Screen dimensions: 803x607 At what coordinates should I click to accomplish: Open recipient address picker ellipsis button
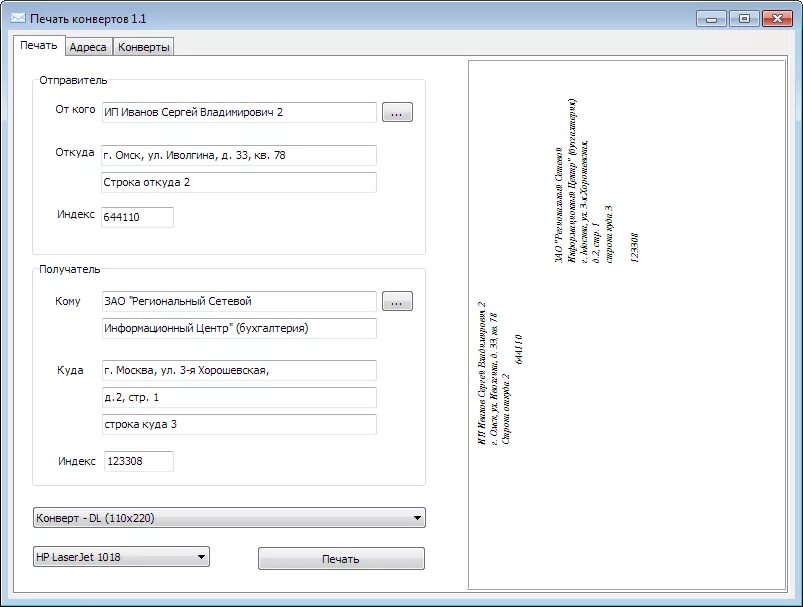(x=397, y=302)
